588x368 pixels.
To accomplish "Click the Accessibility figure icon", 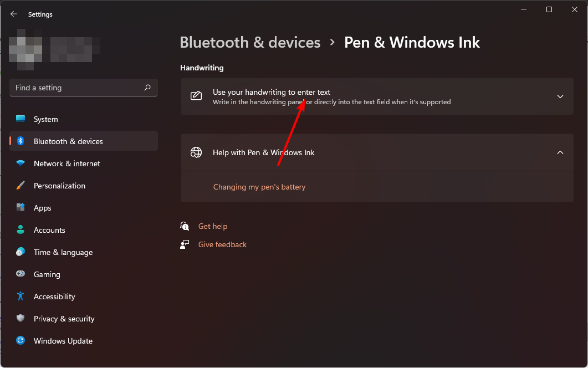I will (x=21, y=297).
